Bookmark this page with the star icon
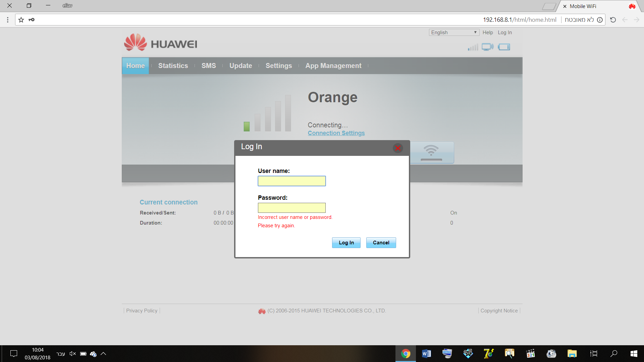 point(21,20)
